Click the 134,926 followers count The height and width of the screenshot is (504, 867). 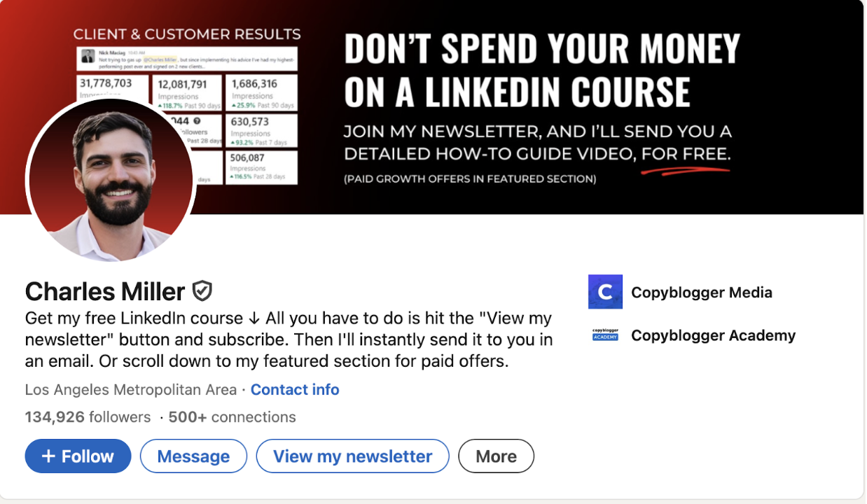88,417
